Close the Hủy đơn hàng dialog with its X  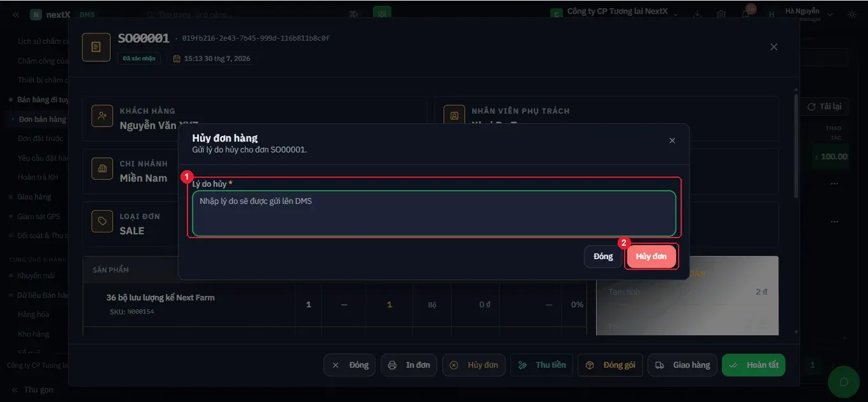[672, 140]
